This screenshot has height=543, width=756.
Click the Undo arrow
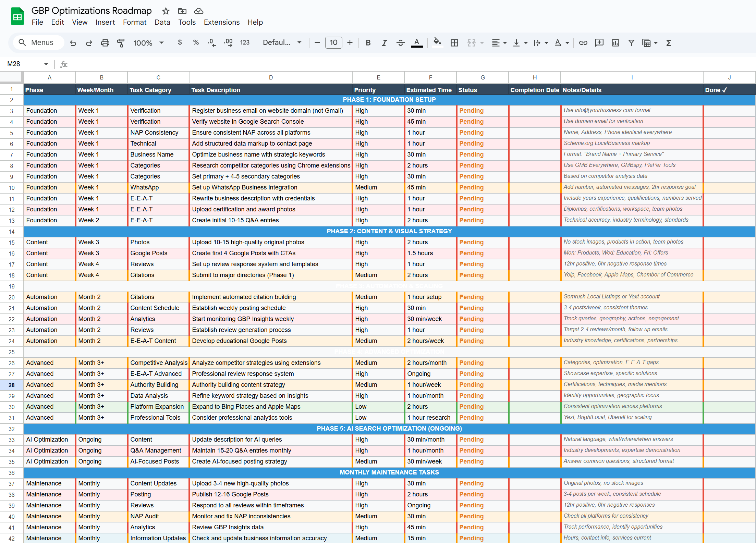(x=73, y=43)
